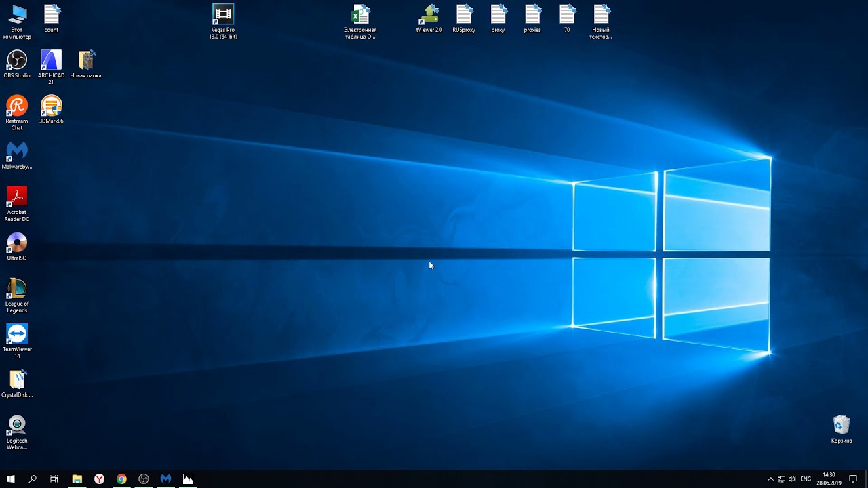
Task: Select the League of Legends shortcut
Action: point(17,296)
